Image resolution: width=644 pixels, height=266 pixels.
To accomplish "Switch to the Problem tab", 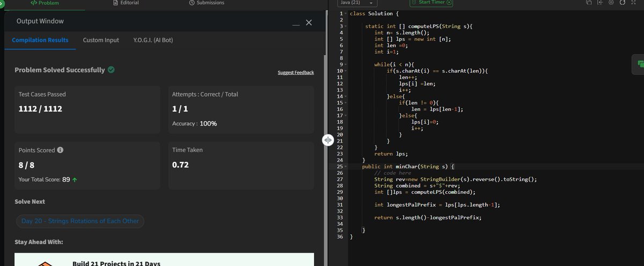I will [46, 3].
